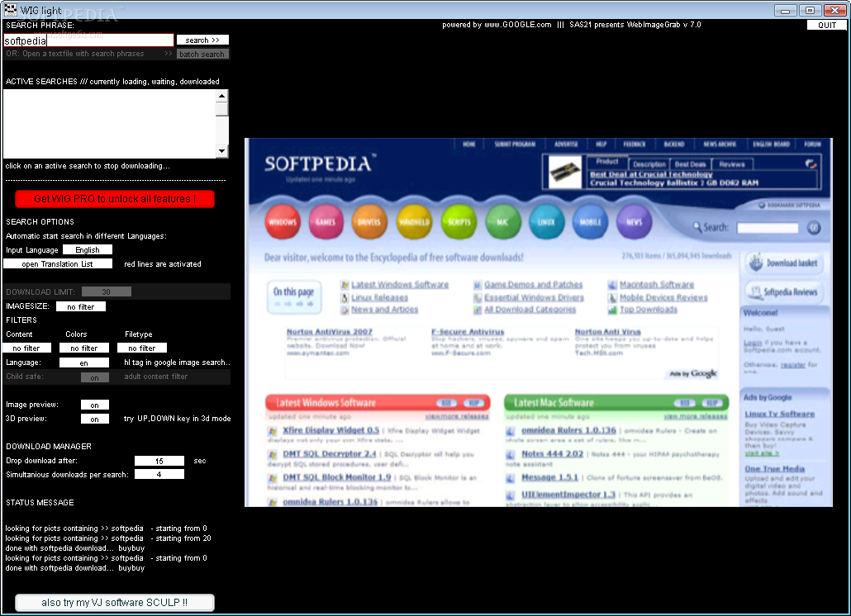Click the Best Deals tab in preview

point(691,164)
